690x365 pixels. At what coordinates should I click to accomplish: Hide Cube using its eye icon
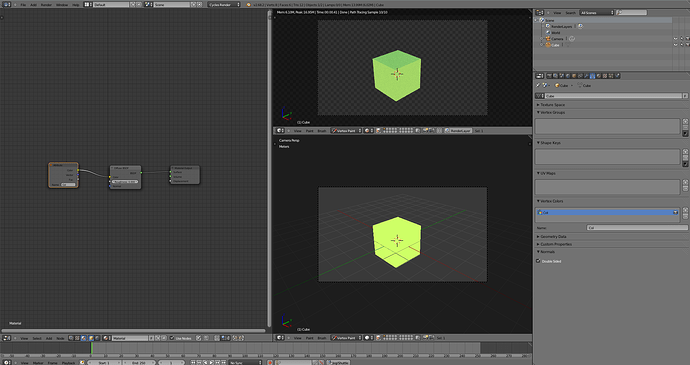click(x=675, y=44)
